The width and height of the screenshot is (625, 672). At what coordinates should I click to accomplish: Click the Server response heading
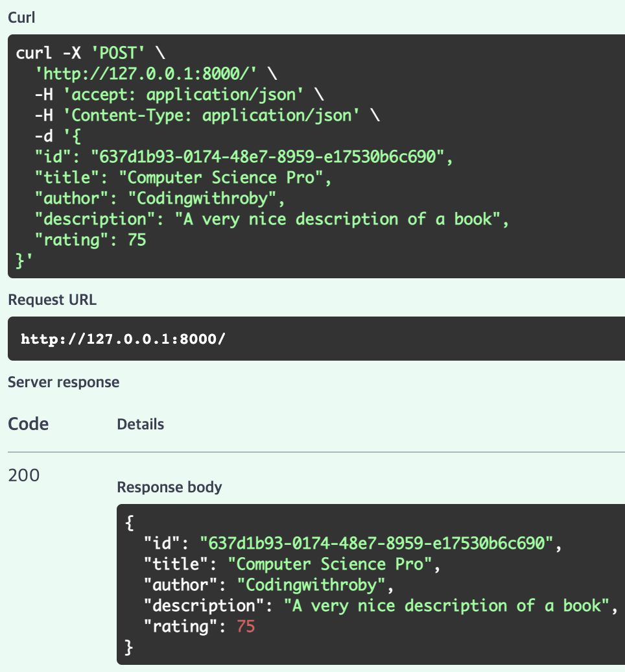pyautogui.click(x=63, y=382)
